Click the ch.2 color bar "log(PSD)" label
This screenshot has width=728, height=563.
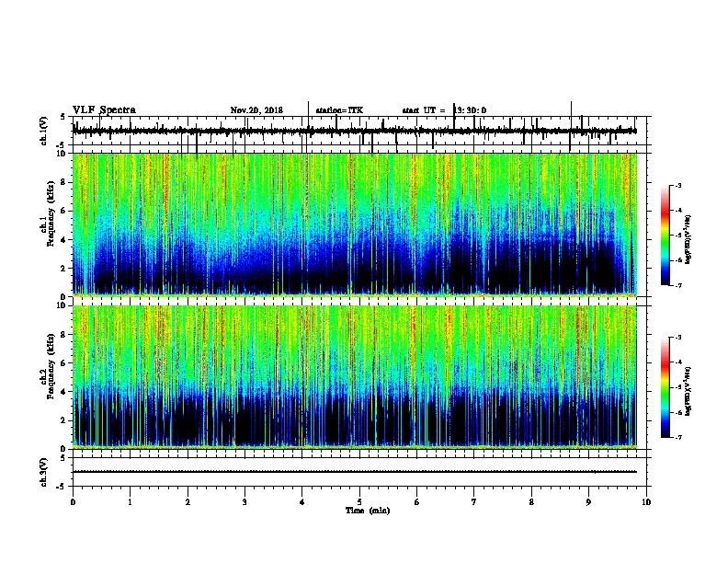688,391
